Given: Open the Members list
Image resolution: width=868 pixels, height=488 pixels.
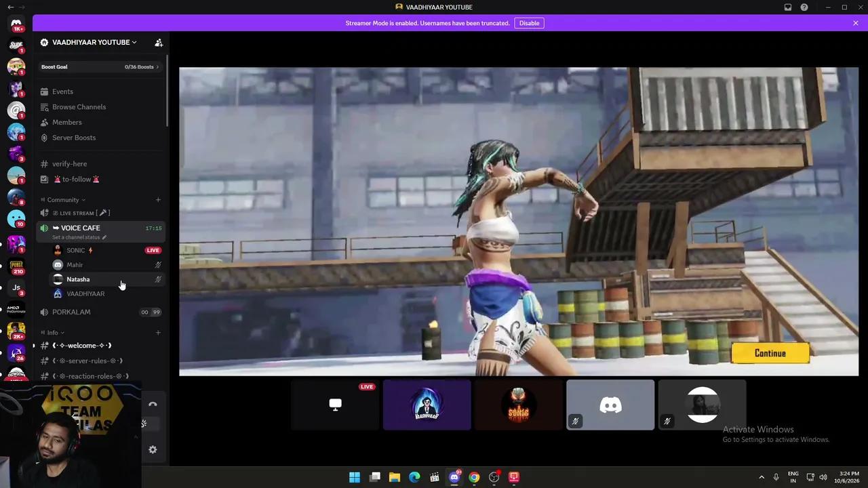Looking at the screenshot, I should 101,123.
